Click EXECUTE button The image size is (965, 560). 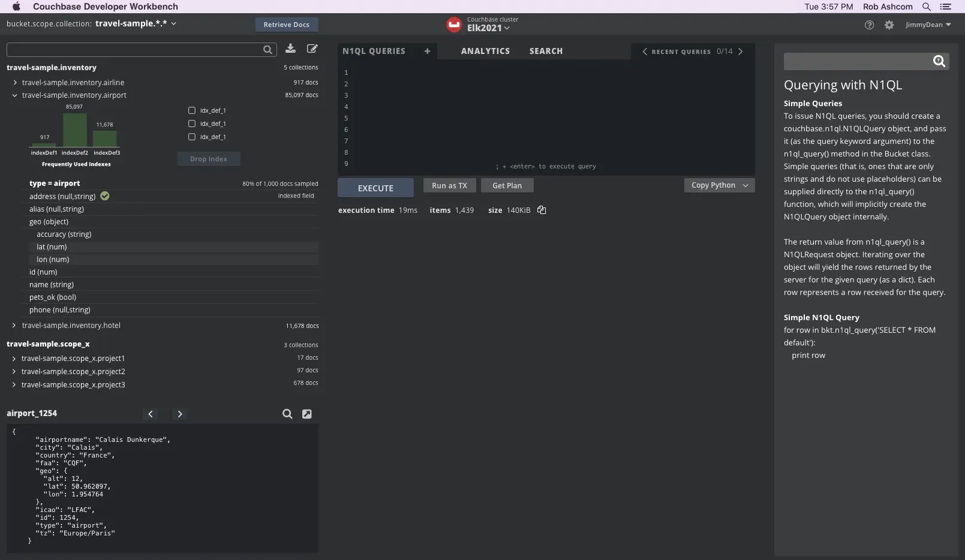click(x=375, y=188)
